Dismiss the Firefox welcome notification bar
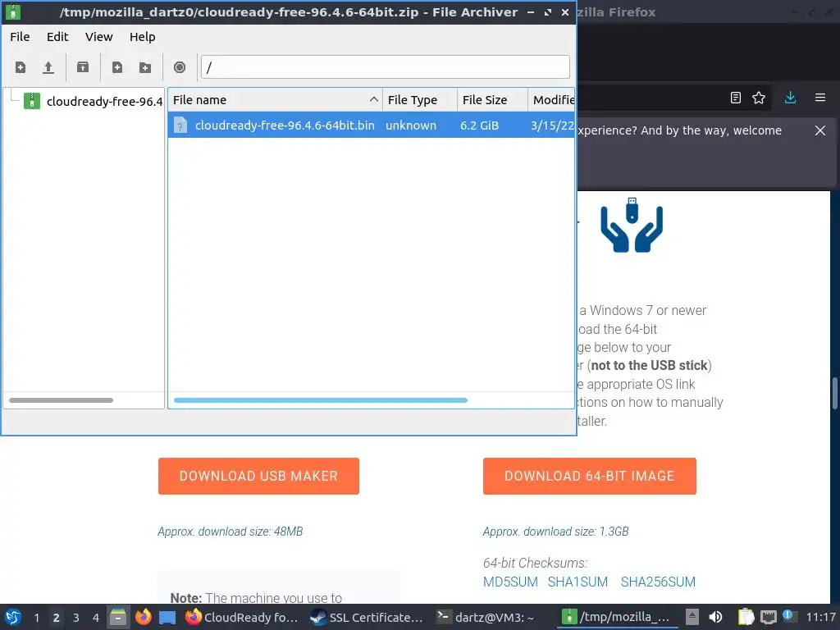Viewport: 840px width, 630px height. tap(819, 130)
